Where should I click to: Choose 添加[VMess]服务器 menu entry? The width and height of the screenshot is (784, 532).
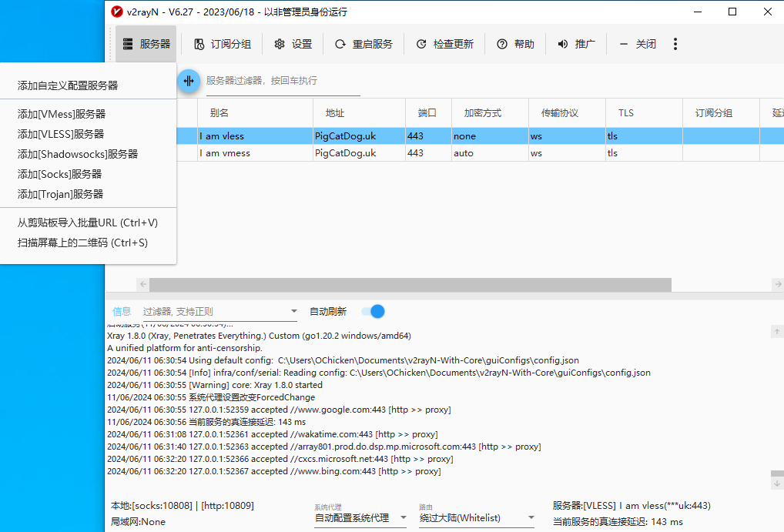click(62, 114)
